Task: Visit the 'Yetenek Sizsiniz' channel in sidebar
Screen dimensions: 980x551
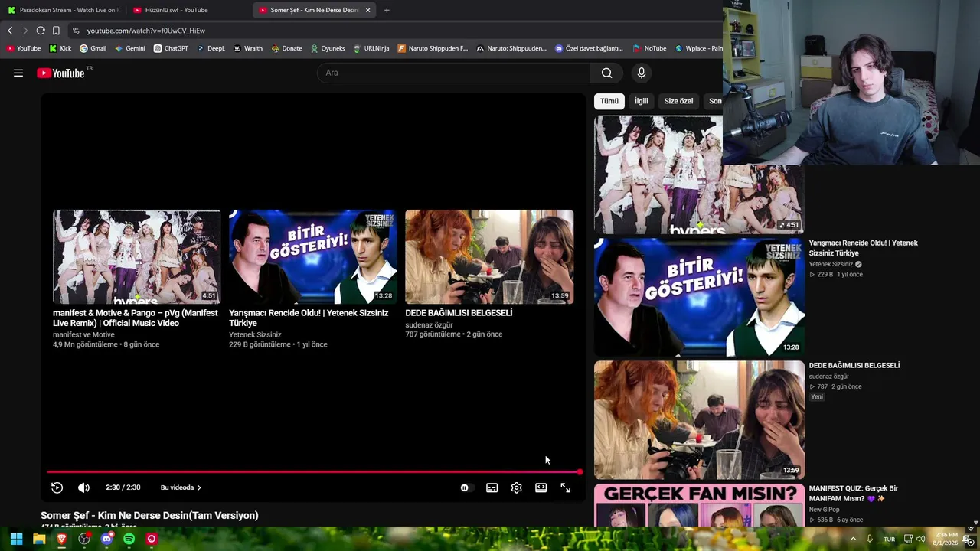Action: tap(831, 264)
